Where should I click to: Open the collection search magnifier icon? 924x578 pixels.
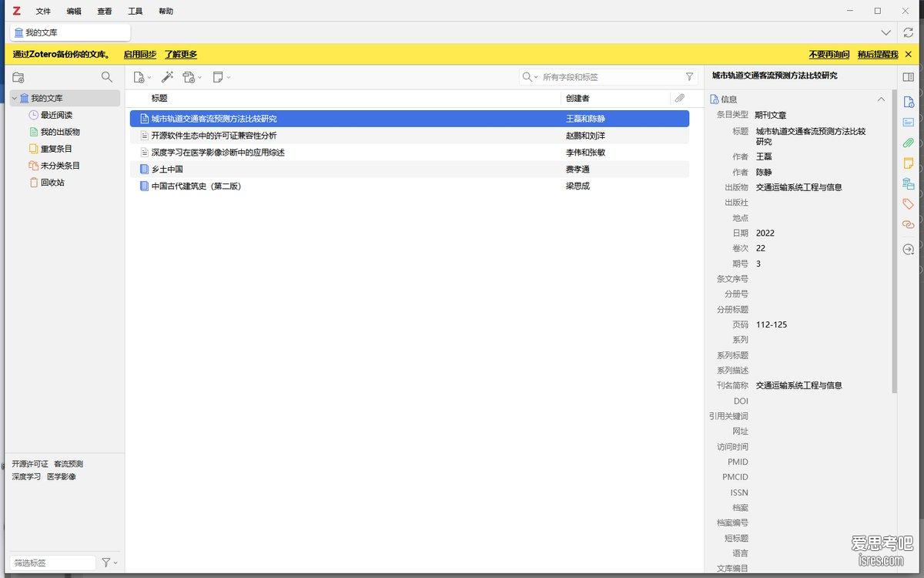107,77
